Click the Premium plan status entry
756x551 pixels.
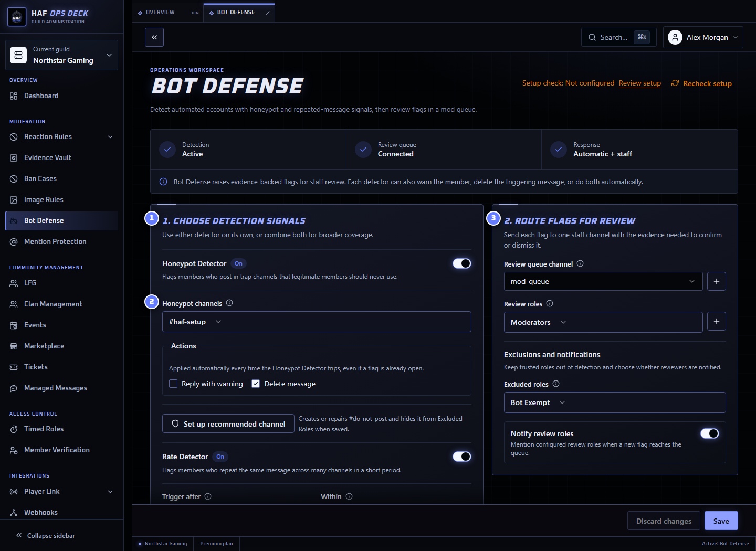coord(216,544)
